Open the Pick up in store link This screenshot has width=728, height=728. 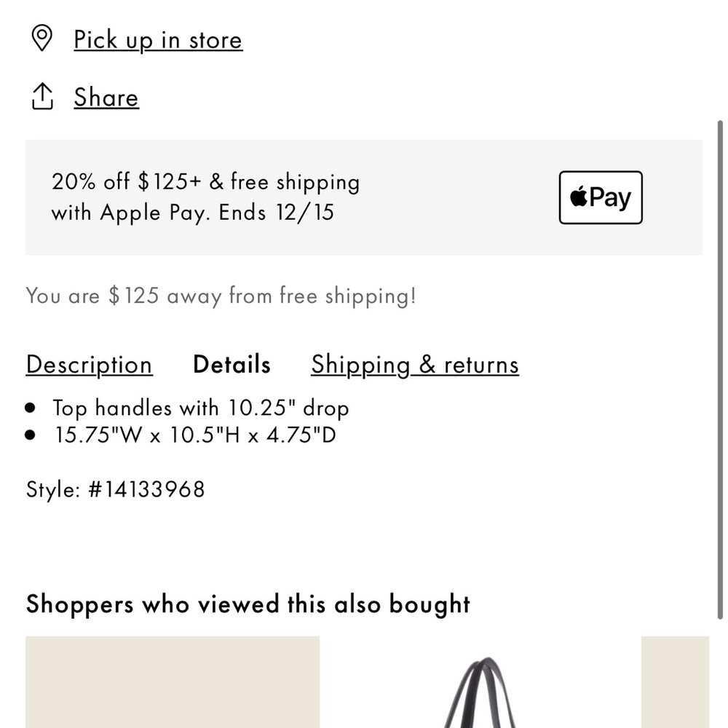[157, 39]
